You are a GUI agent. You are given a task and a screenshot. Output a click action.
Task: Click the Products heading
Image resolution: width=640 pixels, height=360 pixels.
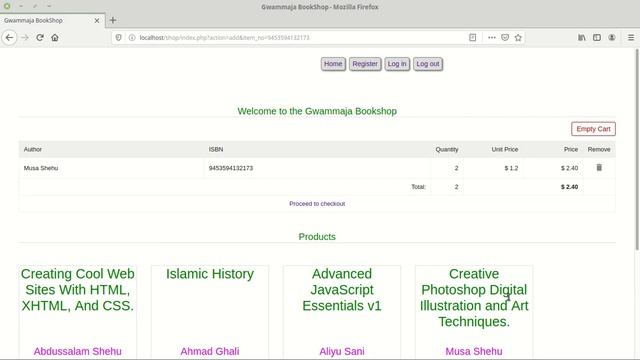click(x=317, y=237)
